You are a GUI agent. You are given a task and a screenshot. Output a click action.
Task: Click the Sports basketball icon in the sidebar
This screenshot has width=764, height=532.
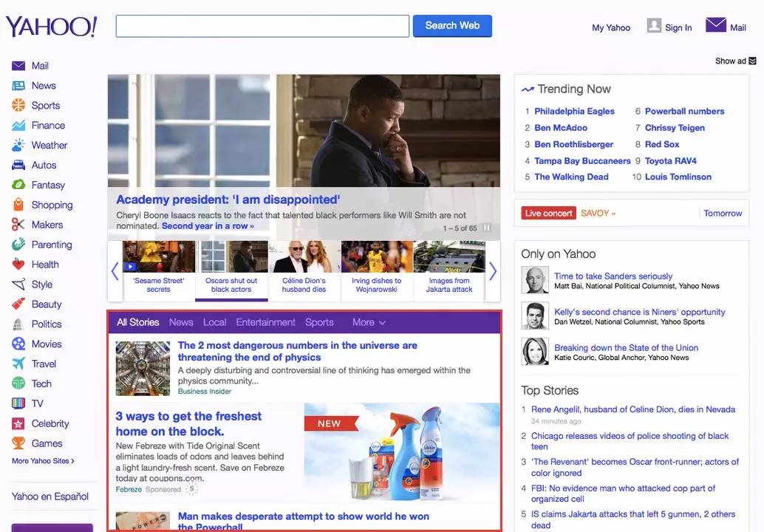click(18, 105)
